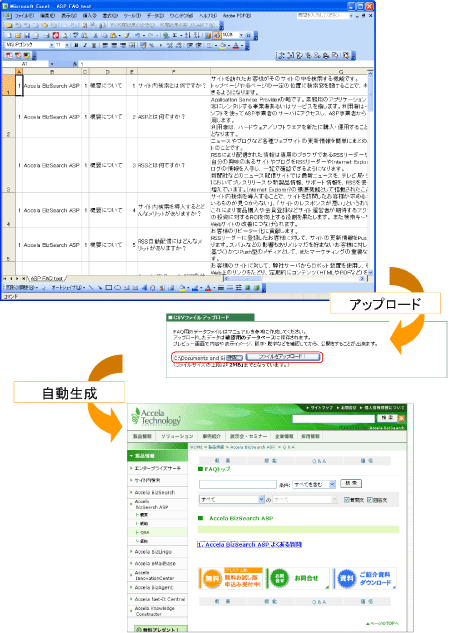The height and width of the screenshot is (633, 450).
Task: Click the FAQ keyword search input field
Action: click(238, 484)
